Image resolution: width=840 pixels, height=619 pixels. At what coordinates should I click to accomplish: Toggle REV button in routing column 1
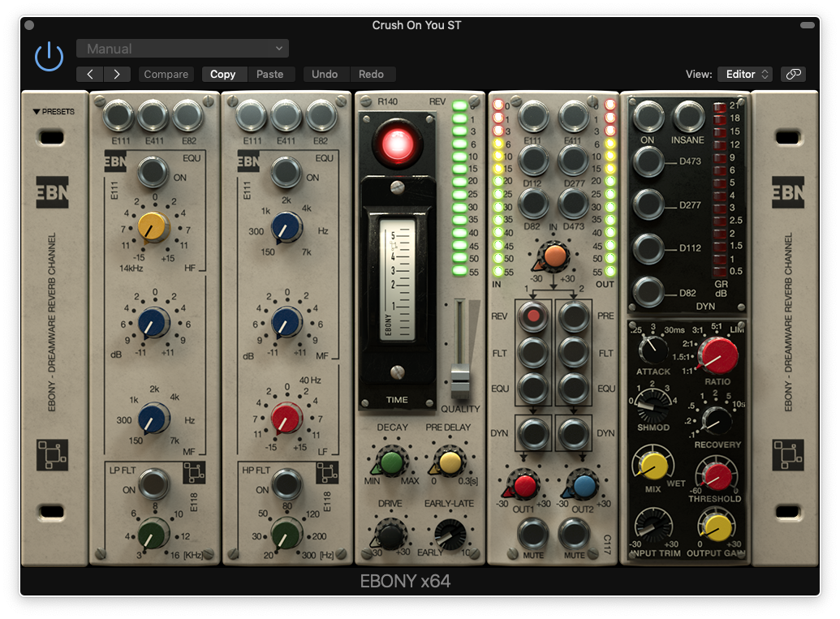click(x=533, y=316)
